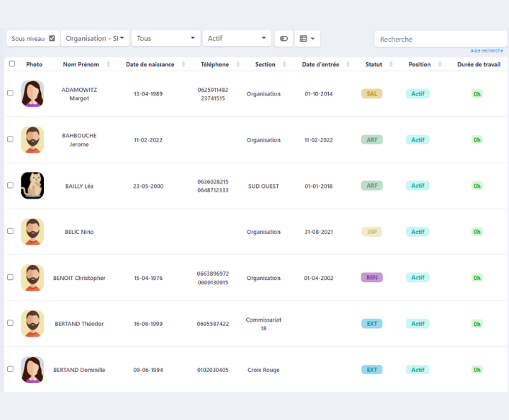Click ADAMOWITZ Margot's Actif position badge

418,94
